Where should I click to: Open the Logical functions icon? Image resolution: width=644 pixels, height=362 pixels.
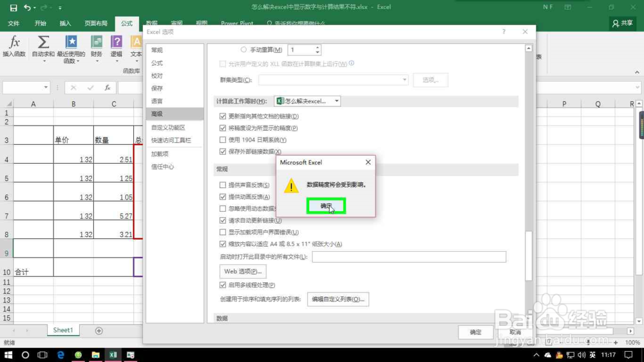tap(117, 42)
